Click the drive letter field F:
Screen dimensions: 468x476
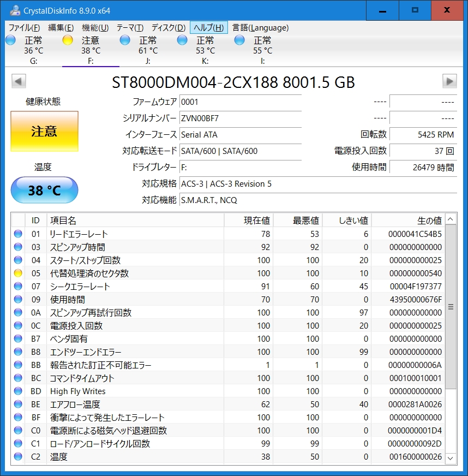point(240,168)
